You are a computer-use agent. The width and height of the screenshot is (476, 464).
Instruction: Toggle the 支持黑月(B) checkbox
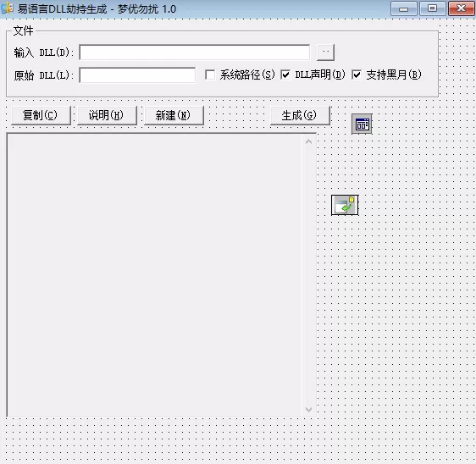(357, 75)
